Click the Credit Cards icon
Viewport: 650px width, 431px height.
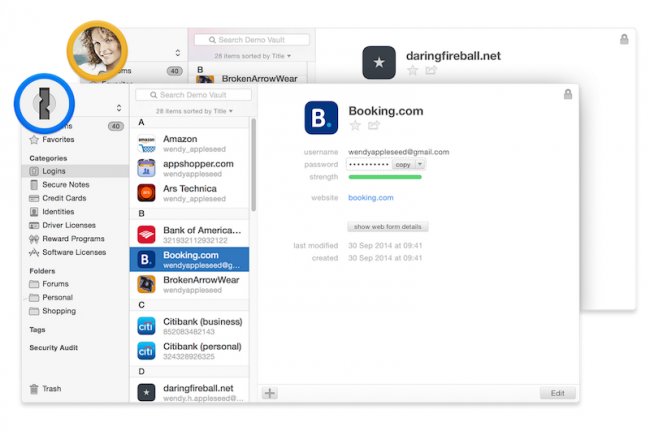[x=34, y=198]
